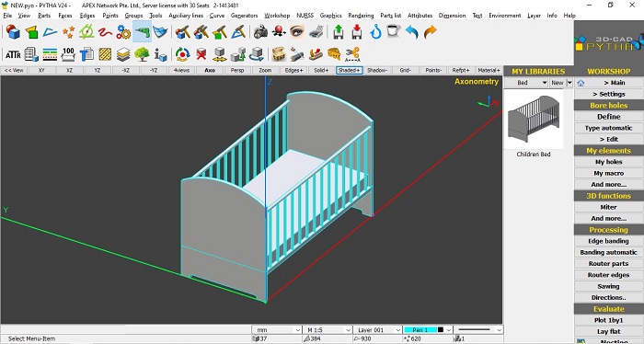Screen dimensions: 644x344
Task: Click the redo orange arrow icon
Action: [430, 31]
